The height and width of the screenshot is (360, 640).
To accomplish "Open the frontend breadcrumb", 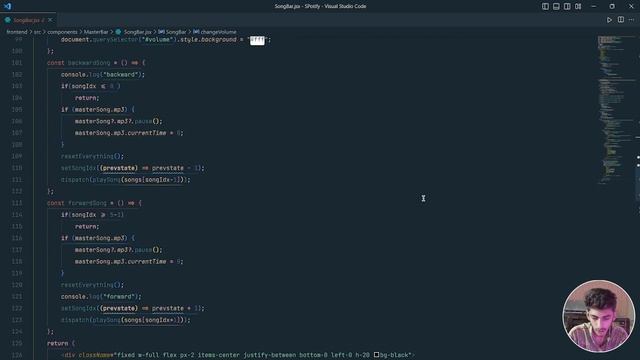I will coord(17,32).
